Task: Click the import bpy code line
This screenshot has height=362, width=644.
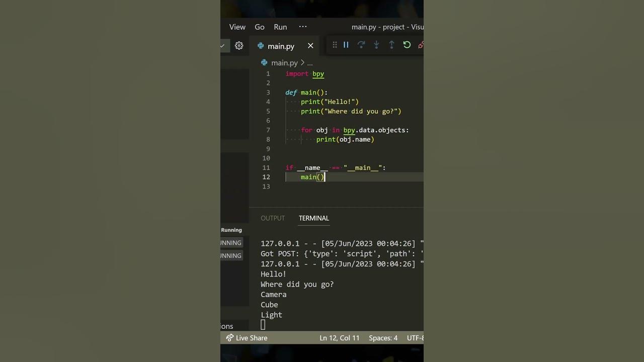Action: [x=305, y=74]
